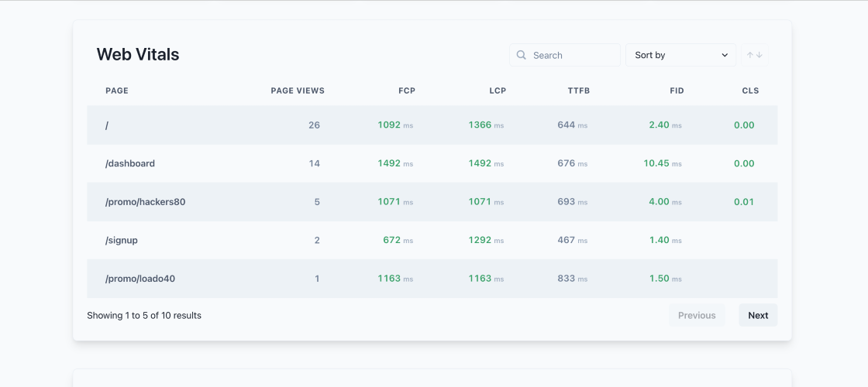
Task: Click the FID value 10.45 ms
Action: point(663,163)
